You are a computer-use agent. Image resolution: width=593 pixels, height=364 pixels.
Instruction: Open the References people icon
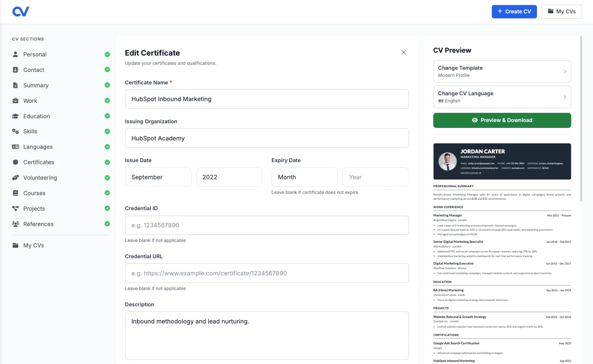(15, 224)
